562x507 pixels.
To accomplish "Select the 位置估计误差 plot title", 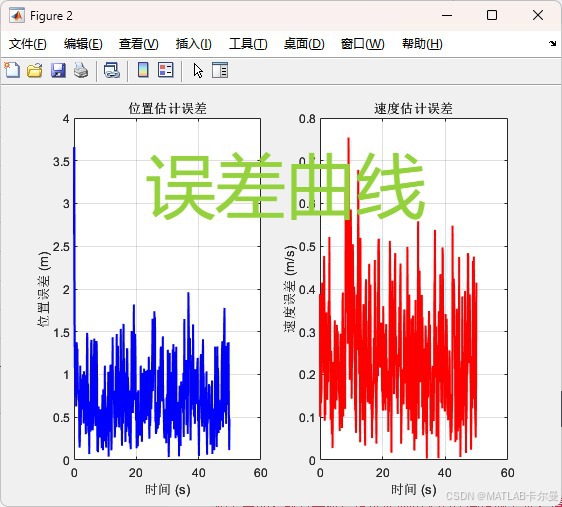I will [x=167, y=108].
